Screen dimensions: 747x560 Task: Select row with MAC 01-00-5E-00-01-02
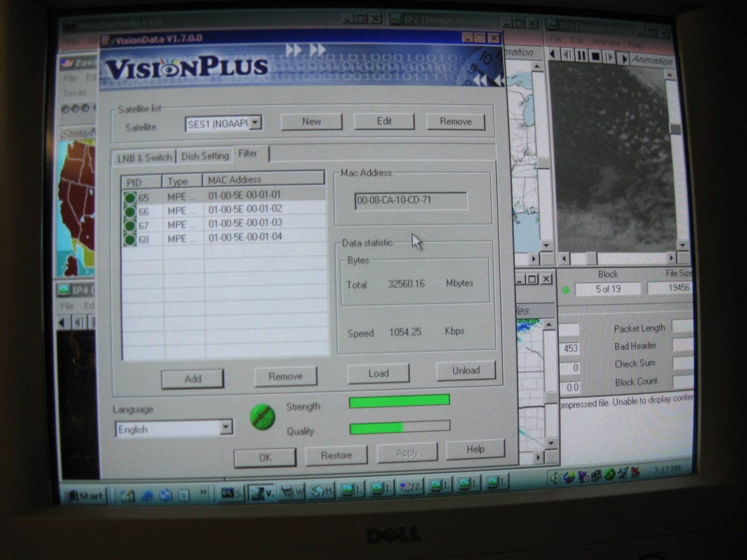point(224,210)
